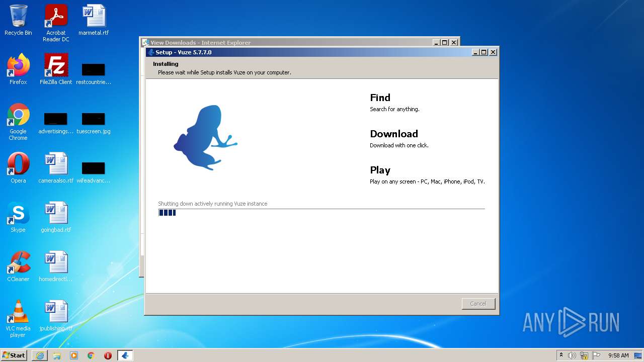This screenshot has height=362, width=644.
Task: Open jpublishing.rtf document icon
Action: (x=56, y=316)
